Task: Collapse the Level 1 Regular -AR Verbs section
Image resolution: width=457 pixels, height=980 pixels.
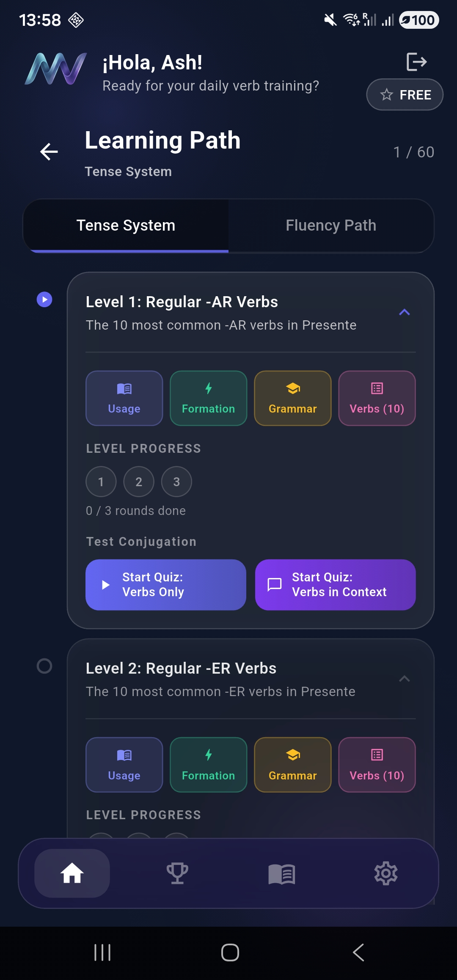Action: 405,312
